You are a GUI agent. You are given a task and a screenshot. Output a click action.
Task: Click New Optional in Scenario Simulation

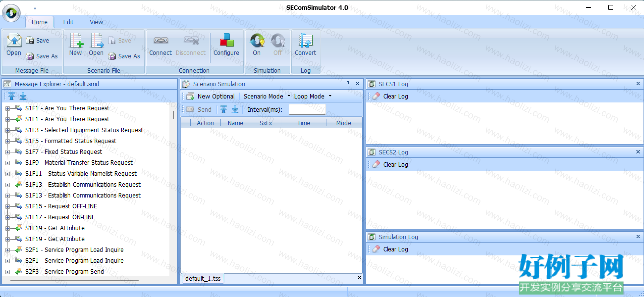pos(211,97)
